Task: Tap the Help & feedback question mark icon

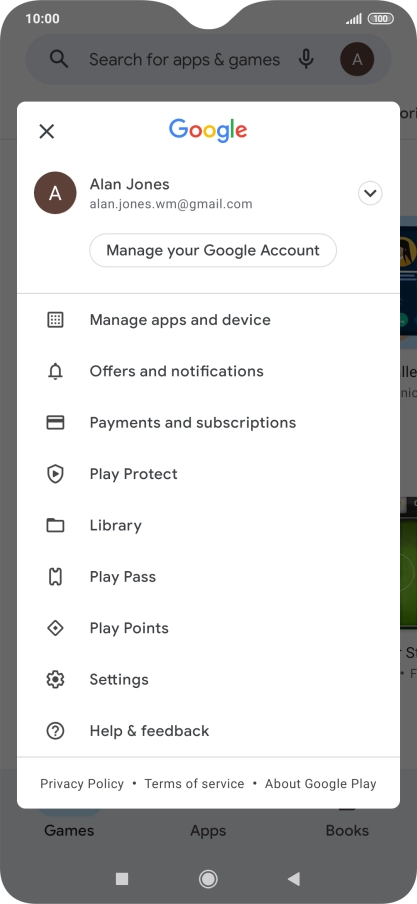Action: pyautogui.click(x=55, y=731)
